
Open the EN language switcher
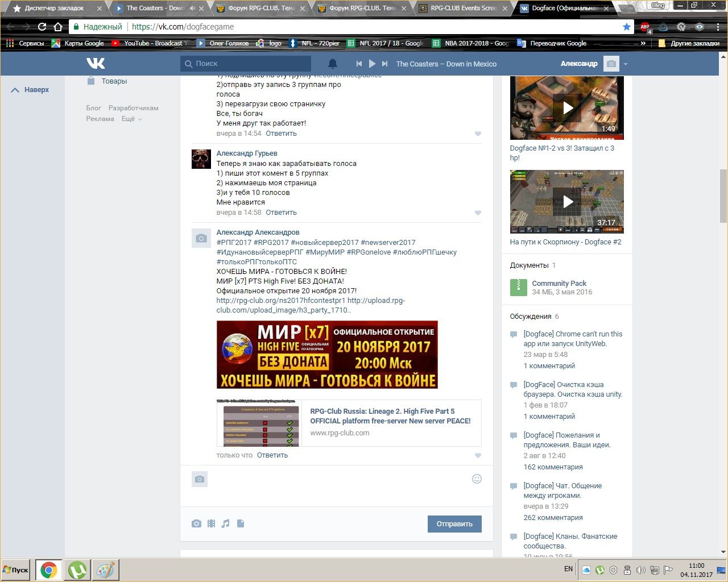(568, 569)
